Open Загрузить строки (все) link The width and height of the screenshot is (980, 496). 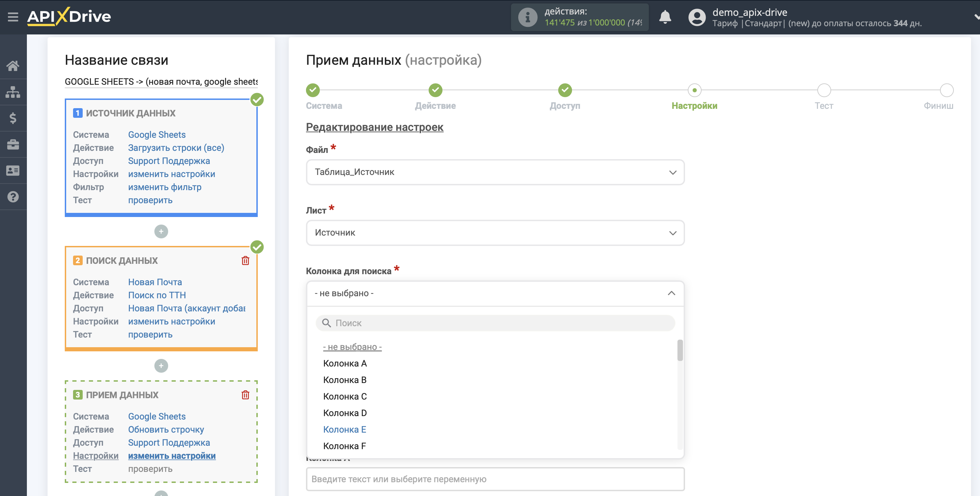(176, 147)
